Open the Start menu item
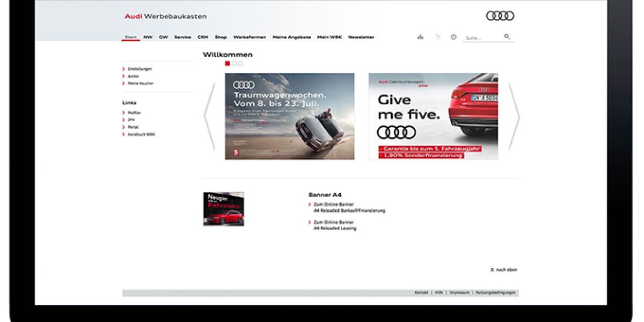The image size is (644, 322). 130,38
